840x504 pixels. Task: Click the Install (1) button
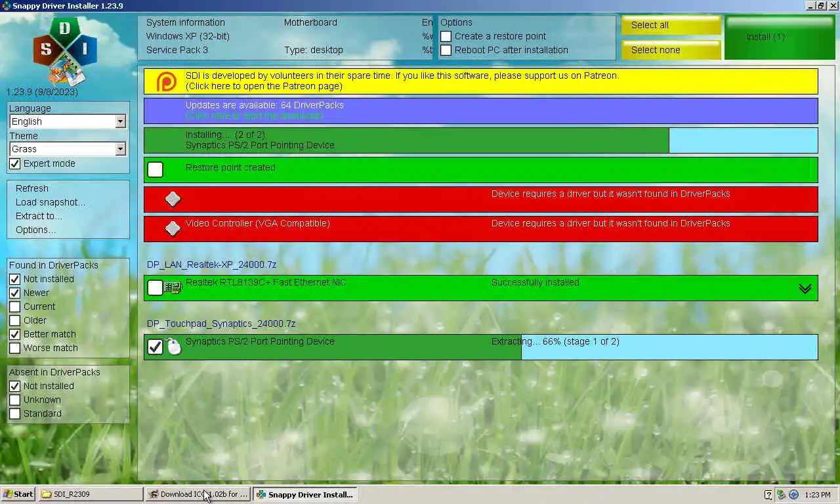780,37
